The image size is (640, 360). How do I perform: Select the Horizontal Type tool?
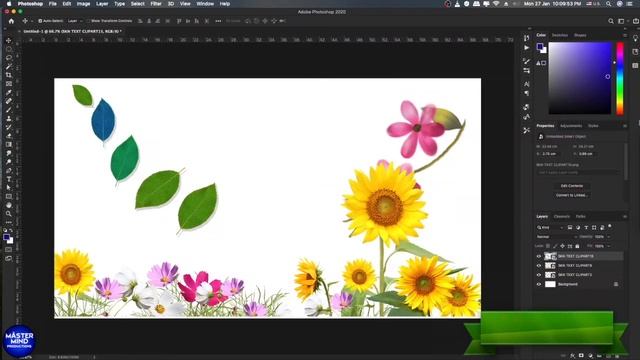[9, 179]
